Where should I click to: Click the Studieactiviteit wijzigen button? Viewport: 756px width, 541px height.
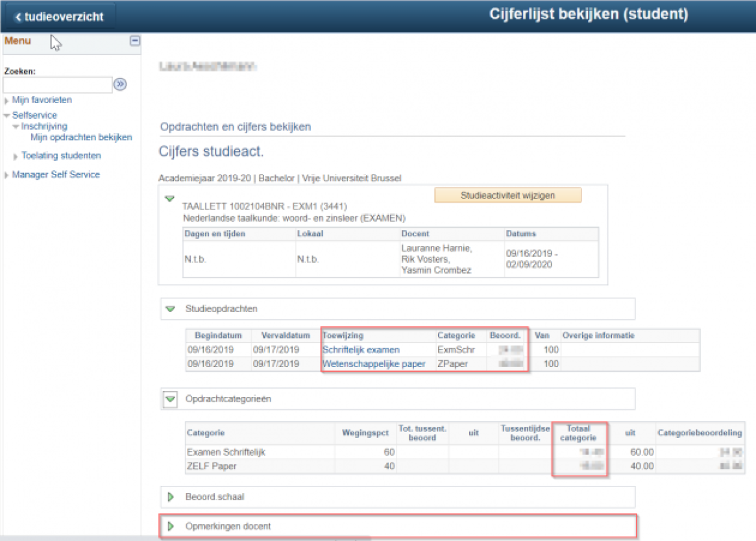(507, 195)
